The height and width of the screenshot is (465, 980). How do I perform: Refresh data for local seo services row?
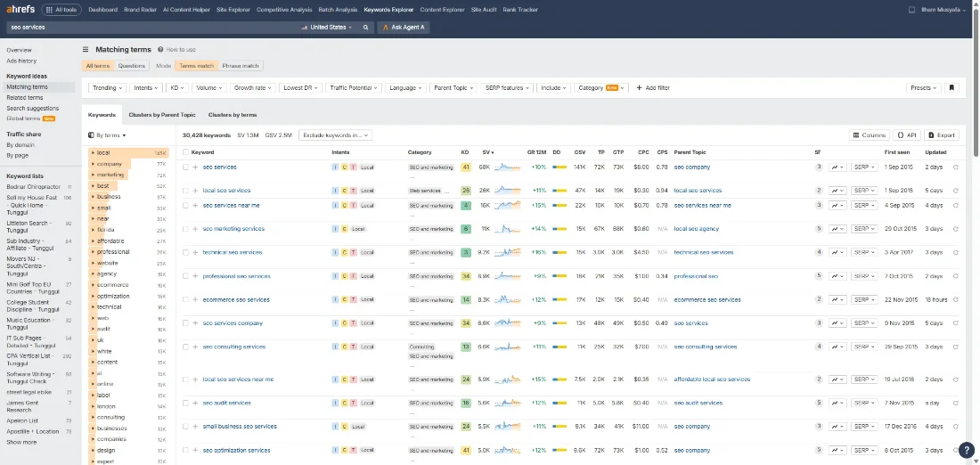point(956,191)
